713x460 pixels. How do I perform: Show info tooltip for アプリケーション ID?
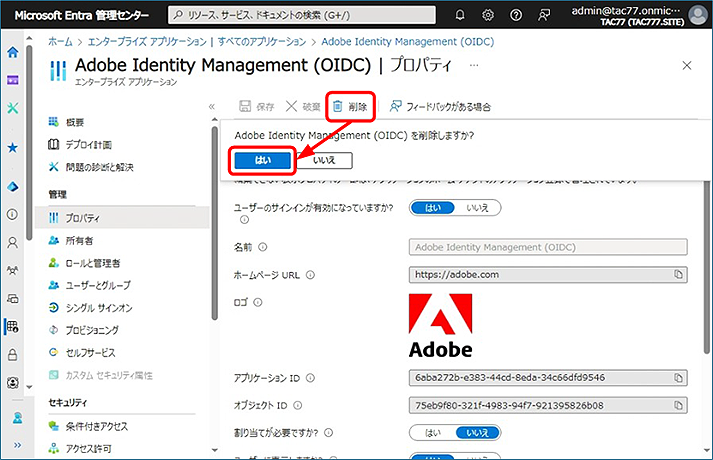point(310,378)
